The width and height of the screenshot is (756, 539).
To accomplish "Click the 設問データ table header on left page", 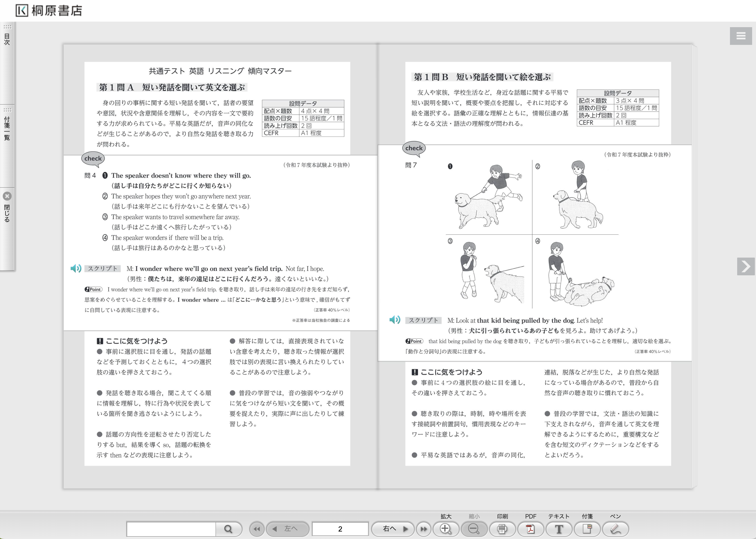I will pyautogui.click(x=303, y=103).
